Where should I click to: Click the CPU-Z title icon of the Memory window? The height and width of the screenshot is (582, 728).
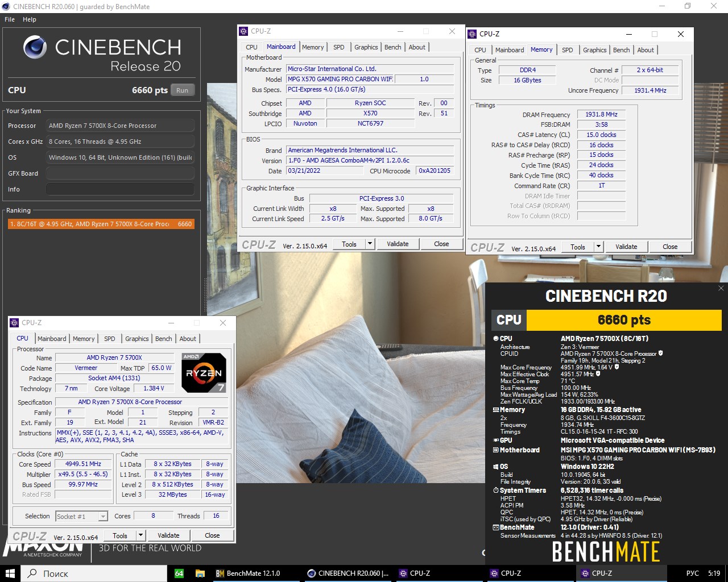coord(472,34)
